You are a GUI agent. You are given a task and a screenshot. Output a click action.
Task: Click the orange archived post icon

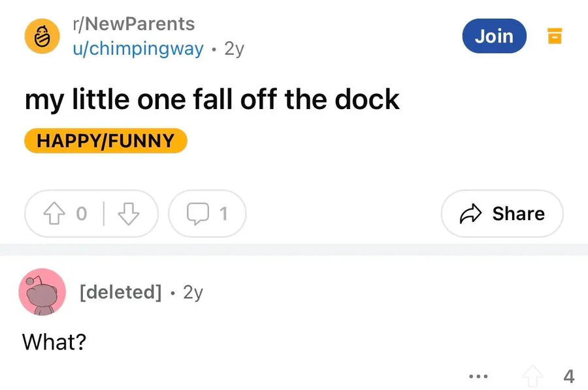point(555,36)
